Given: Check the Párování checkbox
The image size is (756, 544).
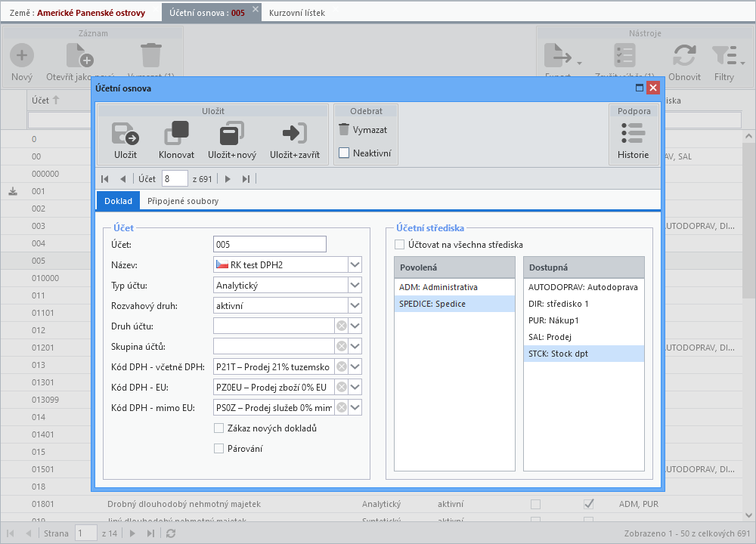Looking at the screenshot, I should coord(218,449).
